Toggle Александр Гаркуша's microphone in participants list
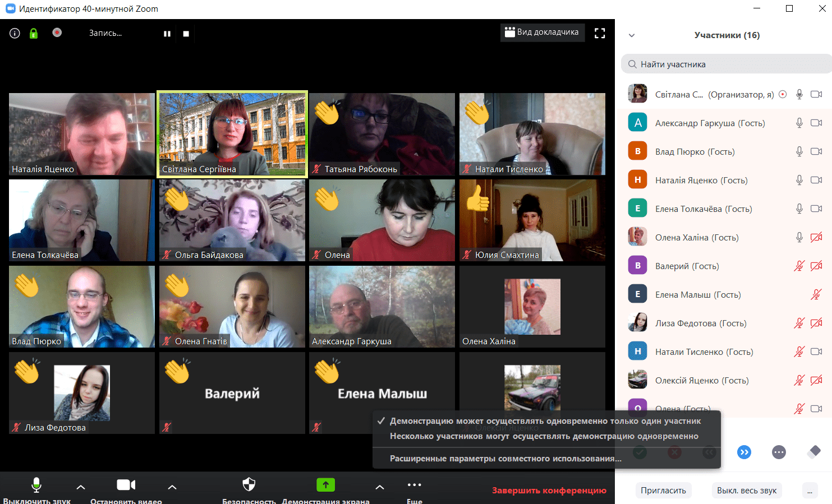 click(799, 123)
